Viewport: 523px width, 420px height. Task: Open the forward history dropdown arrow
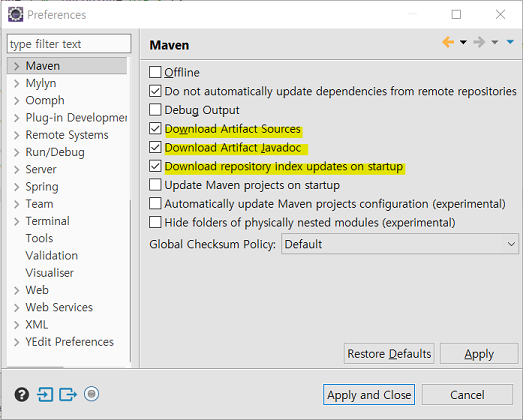[495, 42]
